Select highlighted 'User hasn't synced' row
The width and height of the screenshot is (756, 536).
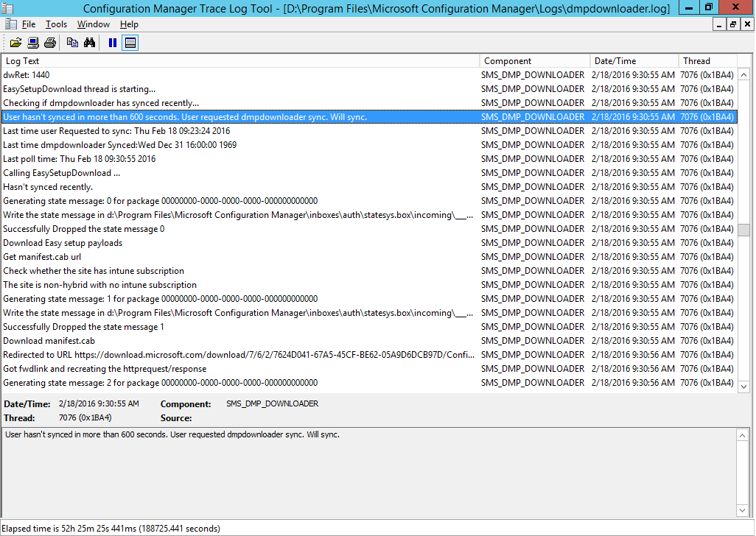tap(369, 117)
